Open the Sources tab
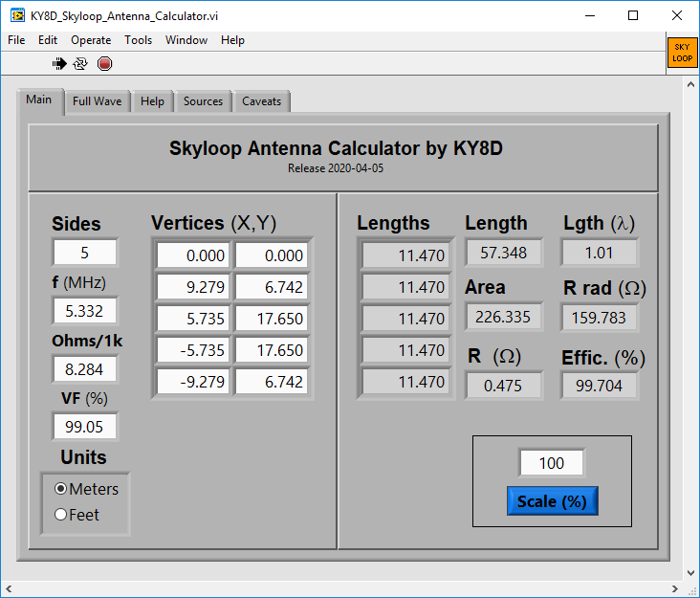The height and width of the screenshot is (598, 700). [x=203, y=101]
